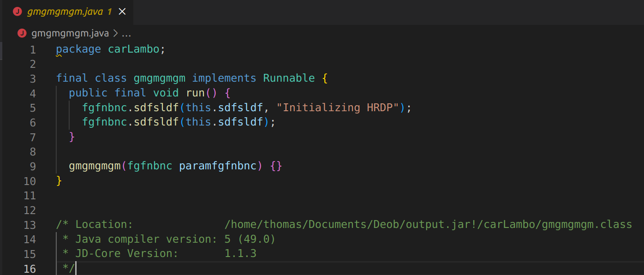The height and width of the screenshot is (275, 644).
Task: Click the empty braces of the constructor
Action: (276, 166)
